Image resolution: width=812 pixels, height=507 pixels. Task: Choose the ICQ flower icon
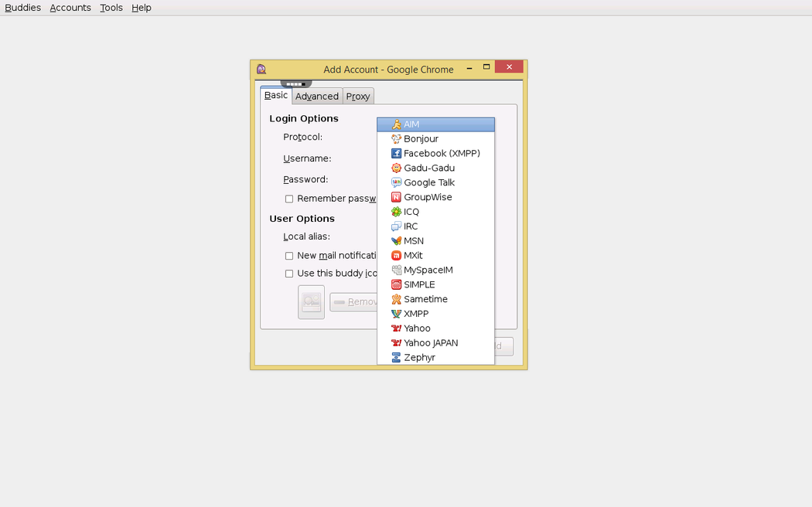coord(396,212)
